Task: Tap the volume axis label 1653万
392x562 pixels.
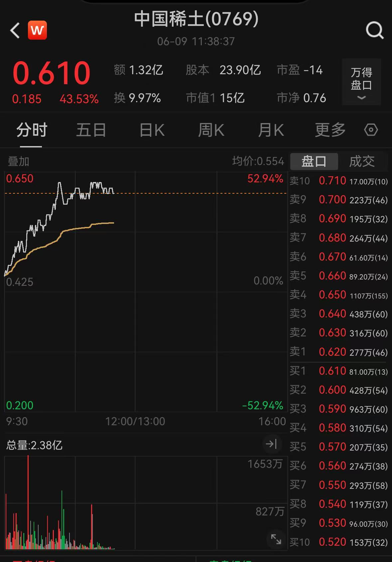Action: pyautogui.click(x=265, y=464)
